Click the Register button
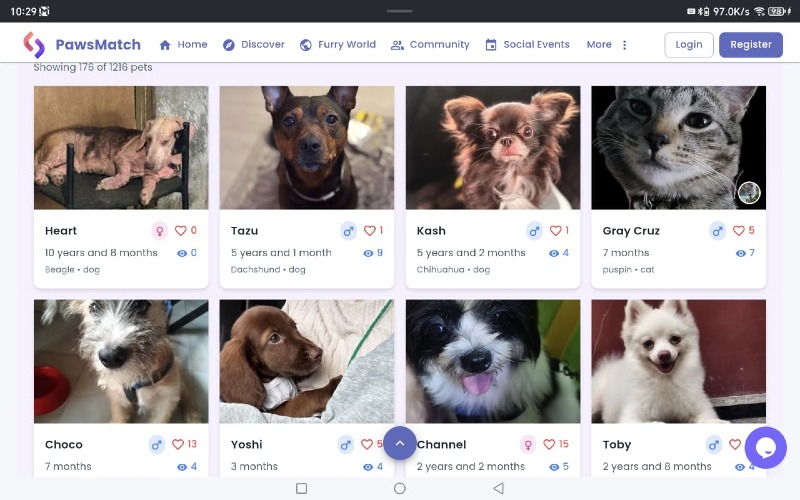800x500 pixels. (751, 44)
